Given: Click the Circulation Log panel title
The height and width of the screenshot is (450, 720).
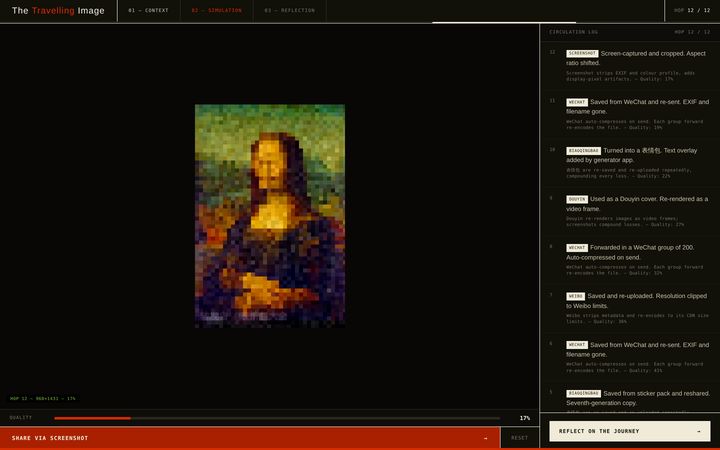Looking at the screenshot, I should tap(574, 32).
